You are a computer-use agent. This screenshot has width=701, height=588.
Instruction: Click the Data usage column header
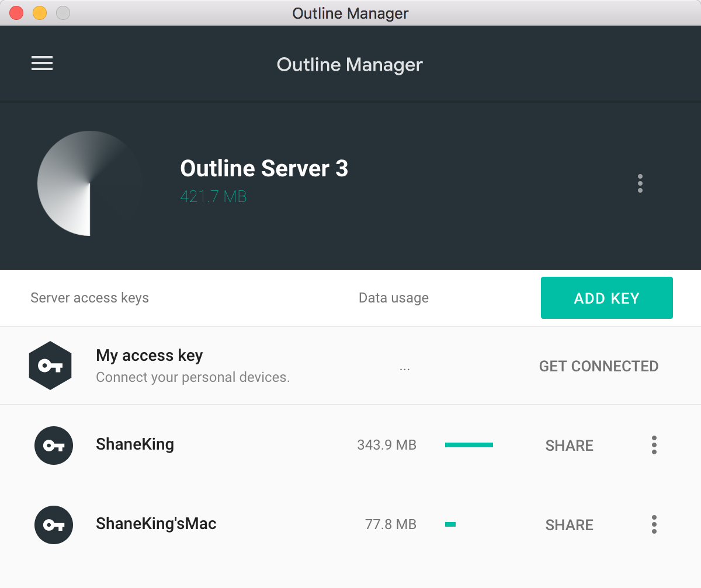[x=394, y=298]
